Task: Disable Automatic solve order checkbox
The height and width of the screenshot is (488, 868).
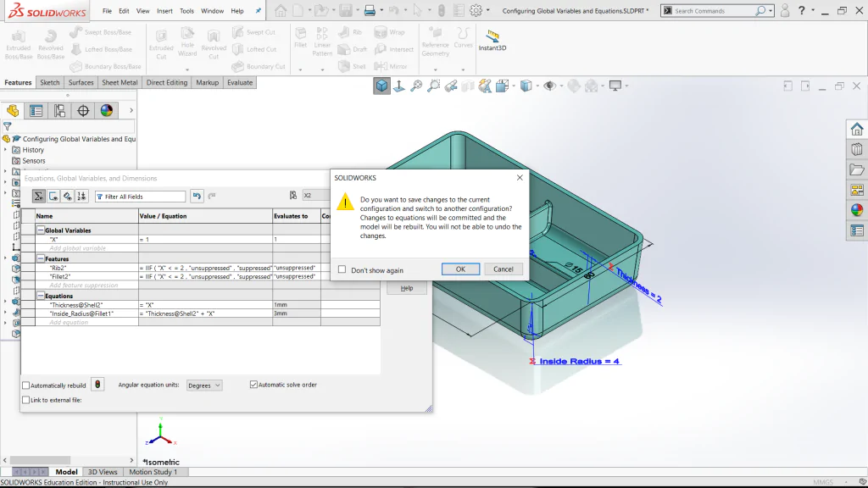Action: coord(253,385)
